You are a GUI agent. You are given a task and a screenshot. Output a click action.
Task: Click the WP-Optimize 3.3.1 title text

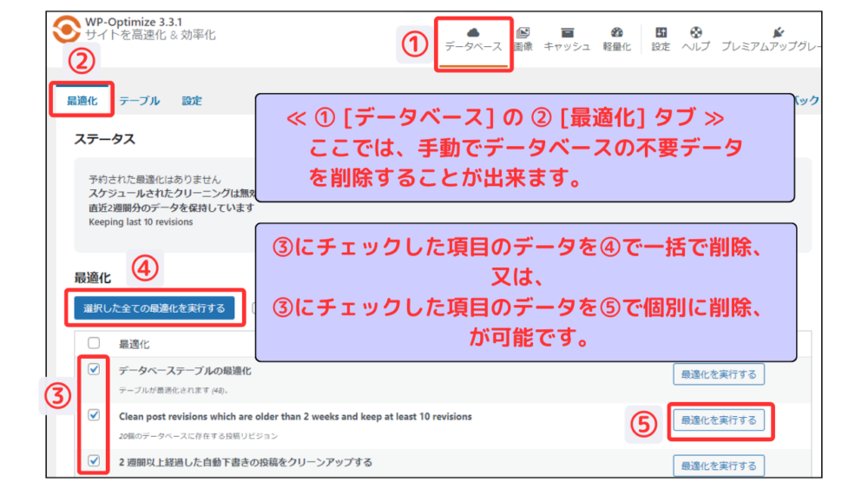coord(134,23)
